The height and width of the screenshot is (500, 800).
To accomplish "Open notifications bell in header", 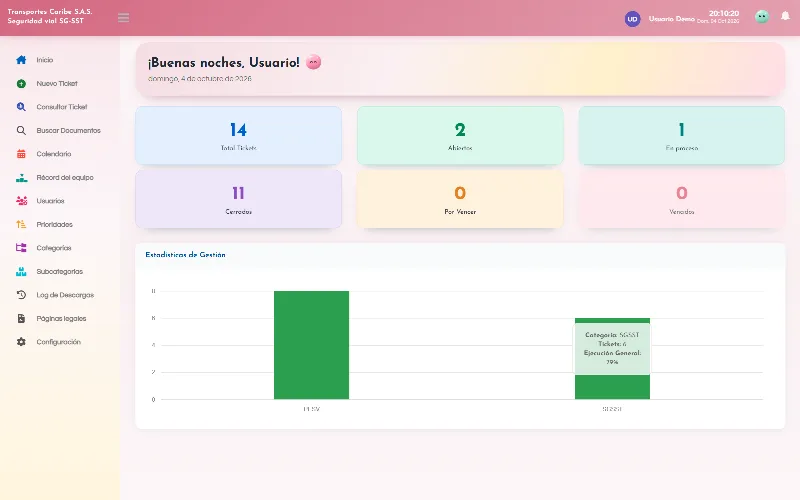I will [785, 16].
